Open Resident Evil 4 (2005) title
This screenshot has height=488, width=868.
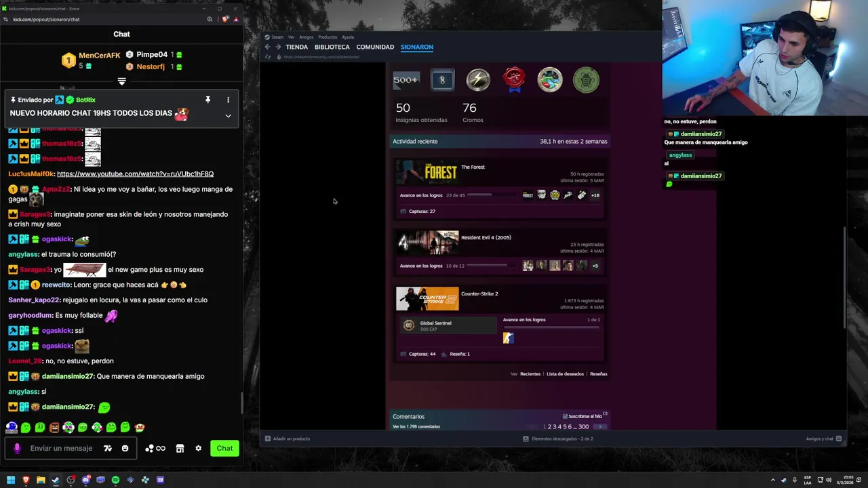tap(486, 237)
